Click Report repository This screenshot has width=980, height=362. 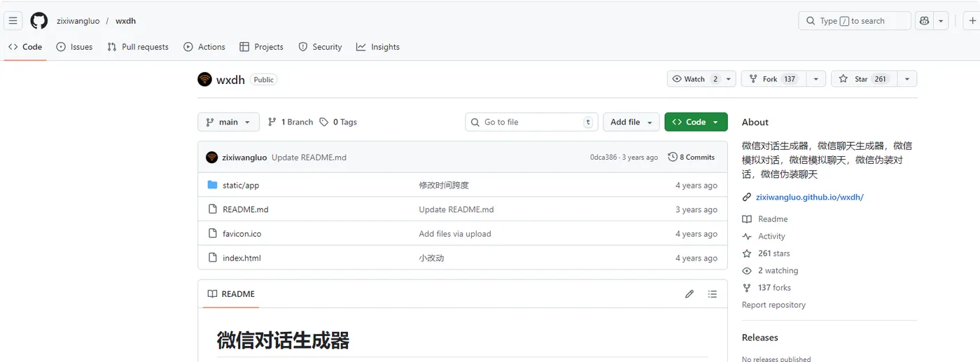coord(773,305)
